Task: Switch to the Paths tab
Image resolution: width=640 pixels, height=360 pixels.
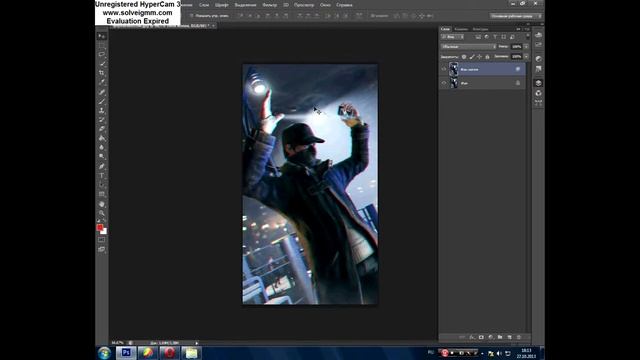Action: (480, 29)
